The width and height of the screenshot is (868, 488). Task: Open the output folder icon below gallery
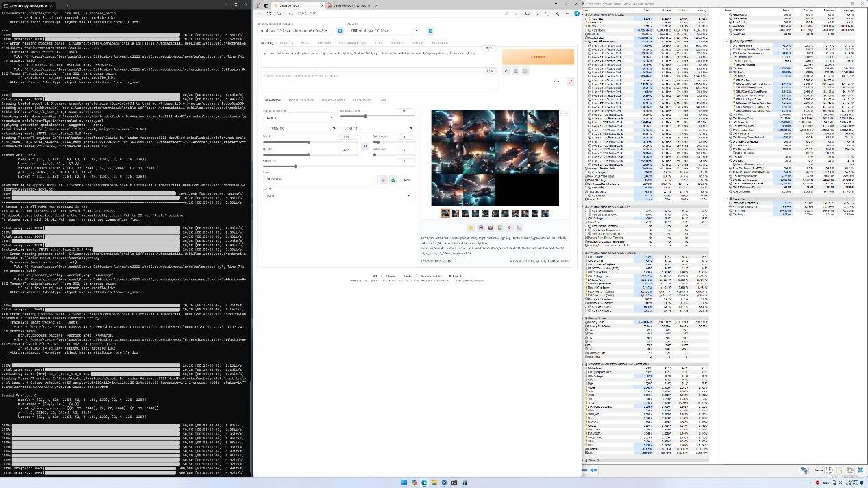click(471, 228)
